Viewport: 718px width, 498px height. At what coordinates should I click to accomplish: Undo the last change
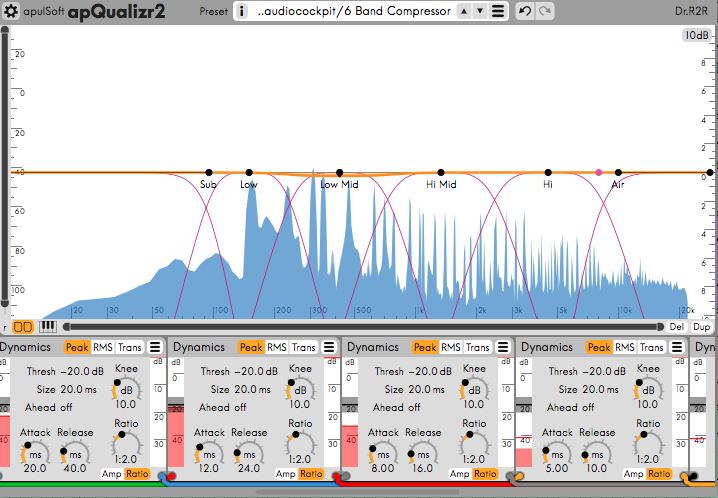coord(525,11)
